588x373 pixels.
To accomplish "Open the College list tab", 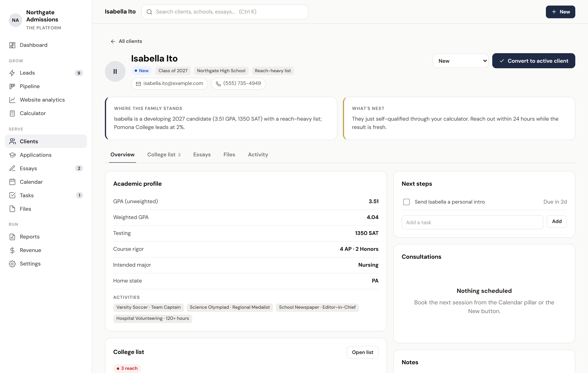I will pos(164,155).
